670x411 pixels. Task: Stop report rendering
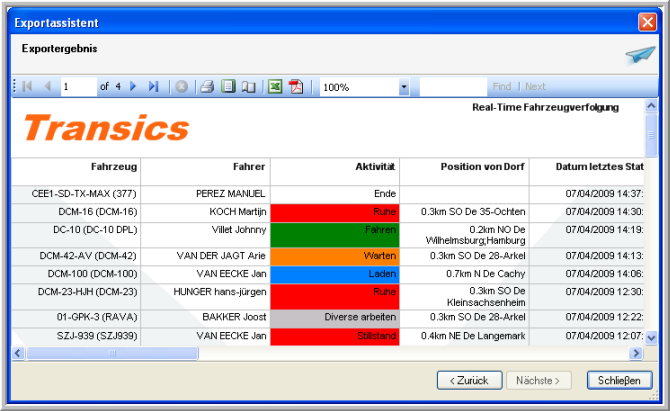click(182, 87)
